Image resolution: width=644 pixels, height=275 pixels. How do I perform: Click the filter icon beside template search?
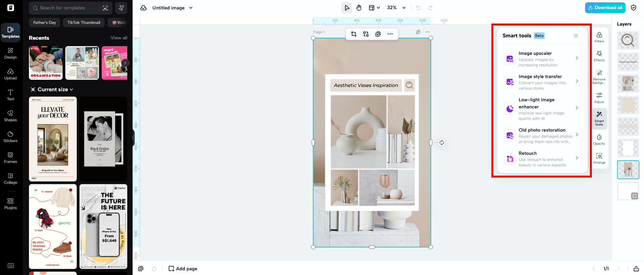(121, 8)
